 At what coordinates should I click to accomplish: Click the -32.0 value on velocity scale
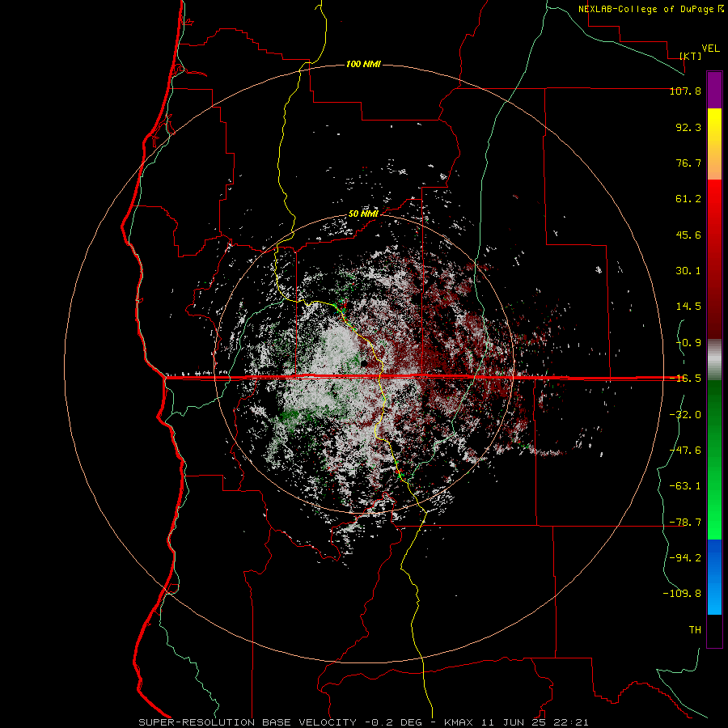[x=685, y=415]
